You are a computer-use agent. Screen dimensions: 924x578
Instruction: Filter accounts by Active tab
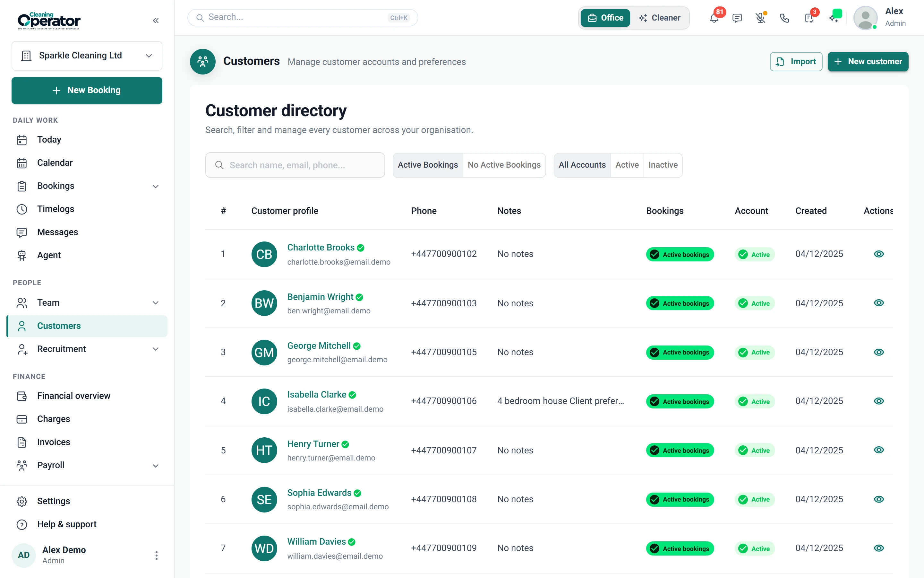pos(627,165)
